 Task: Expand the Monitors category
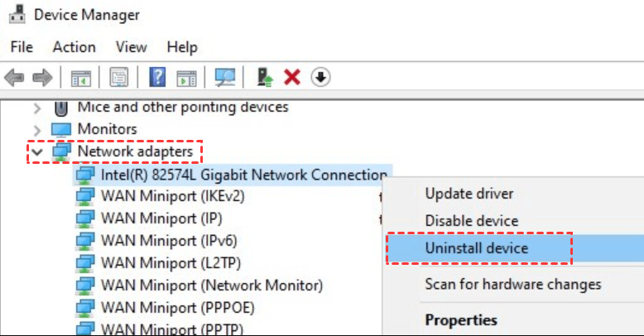[x=37, y=130]
